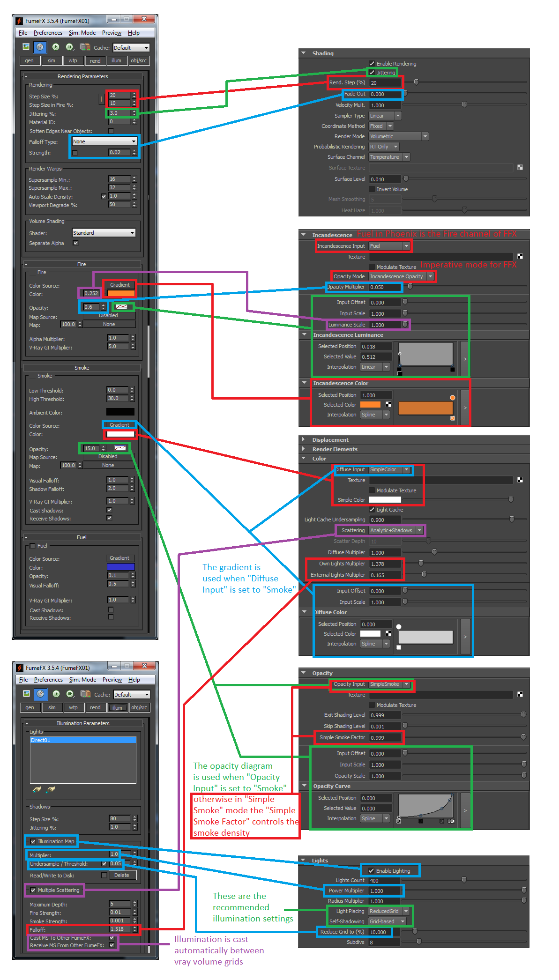This screenshot has width=559, height=980.
Task: Expand Opacity Curve graph with arrow button
Action: coord(465,810)
